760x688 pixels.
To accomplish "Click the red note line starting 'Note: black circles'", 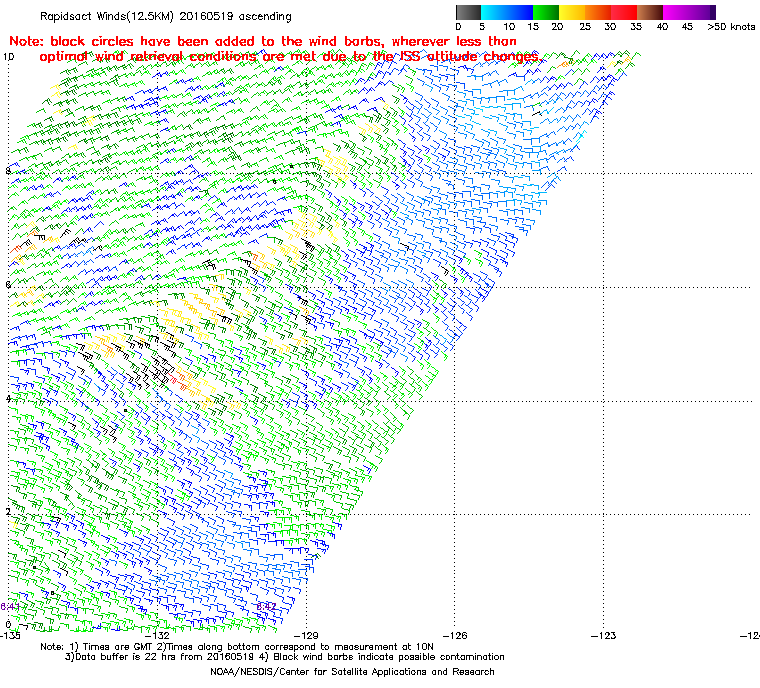I will [x=263, y=41].
